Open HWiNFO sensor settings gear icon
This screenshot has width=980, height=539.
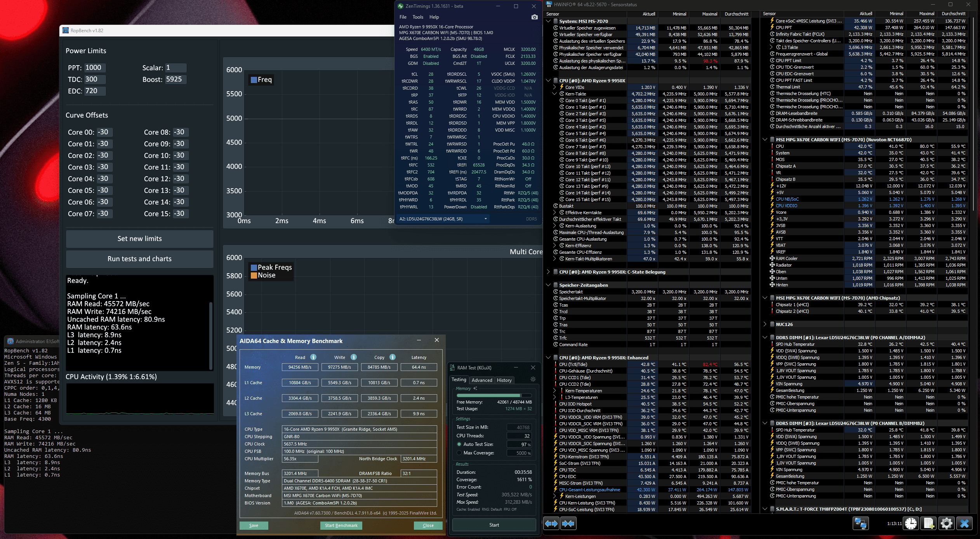[x=947, y=523]
